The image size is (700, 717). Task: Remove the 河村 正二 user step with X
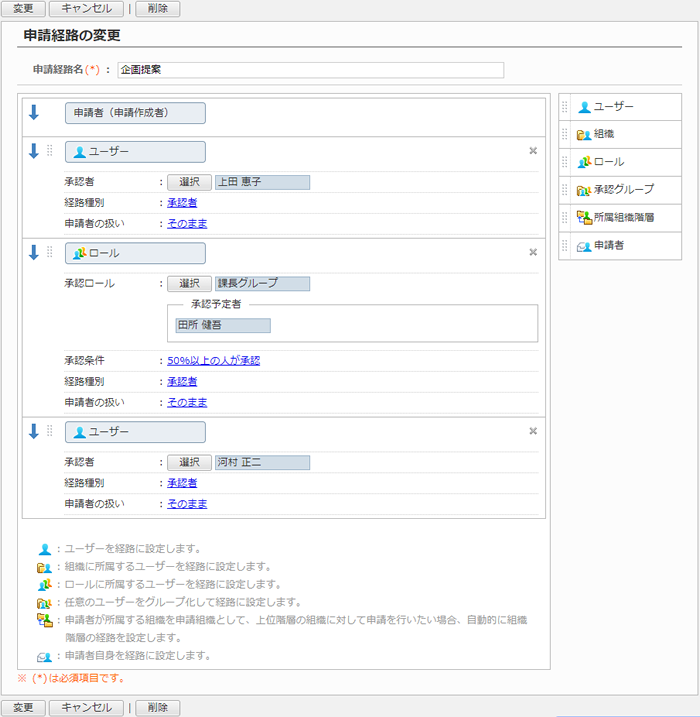coord(533,431)
